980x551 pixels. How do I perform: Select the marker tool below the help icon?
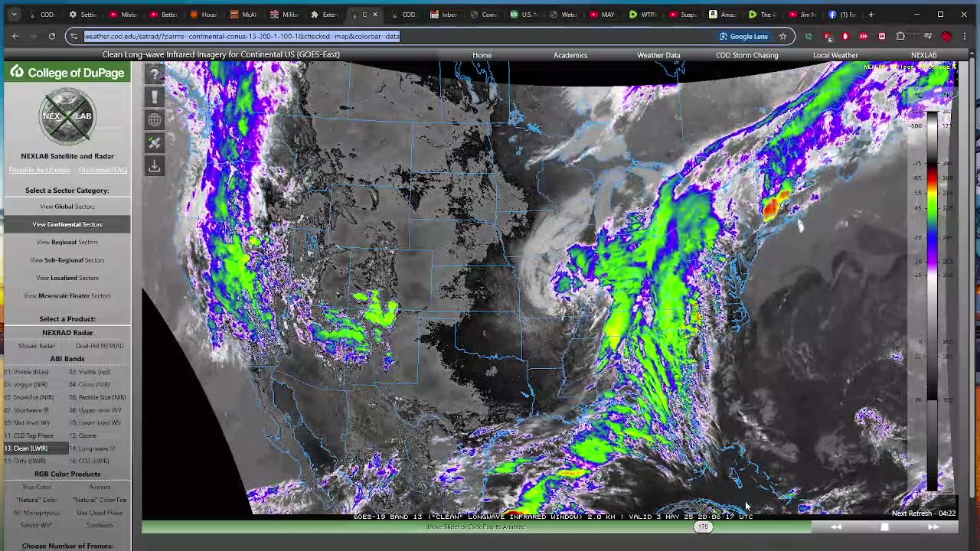coord(155,97)
